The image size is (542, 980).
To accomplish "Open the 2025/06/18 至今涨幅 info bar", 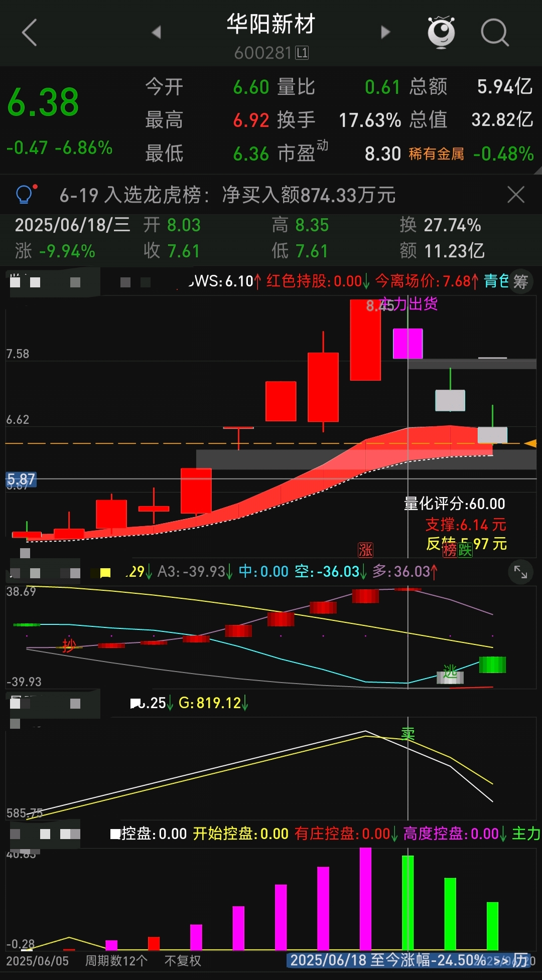I will coord(408,960).
